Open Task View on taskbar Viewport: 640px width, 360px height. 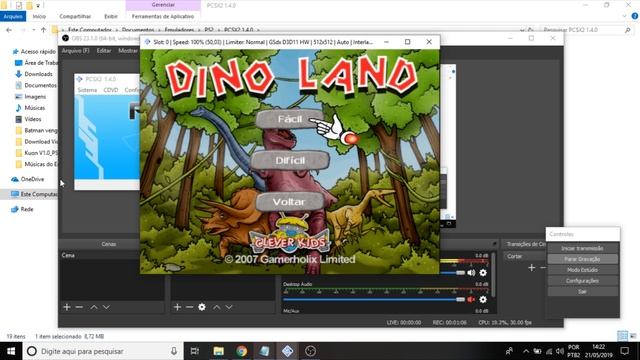[195, 351]
